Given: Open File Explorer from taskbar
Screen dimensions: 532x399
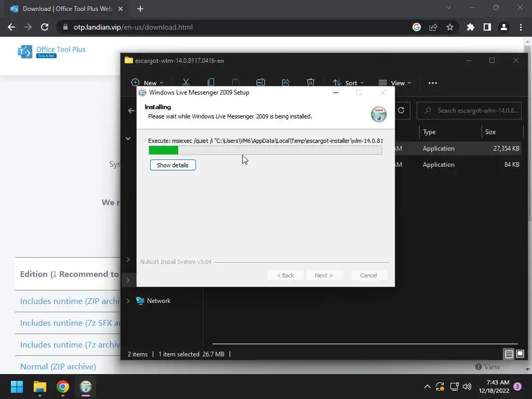Looking at the screenshot, I should 39,387.
